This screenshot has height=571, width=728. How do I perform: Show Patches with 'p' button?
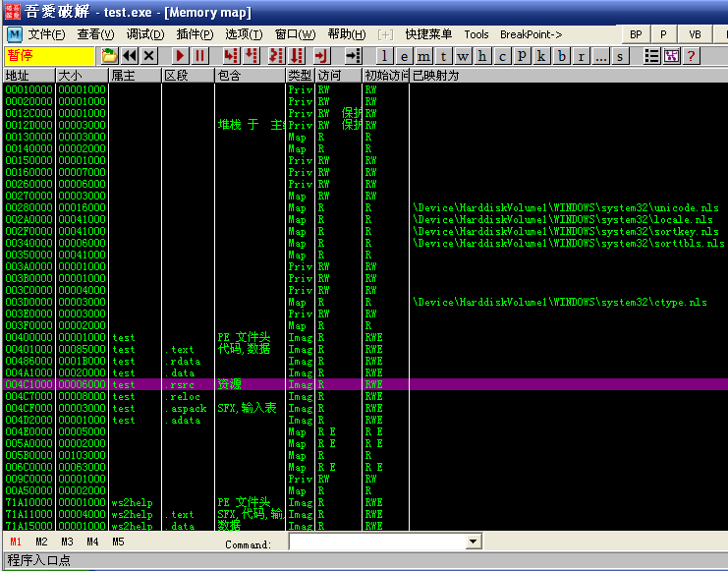pyautogui.click(x=522, y=56)
